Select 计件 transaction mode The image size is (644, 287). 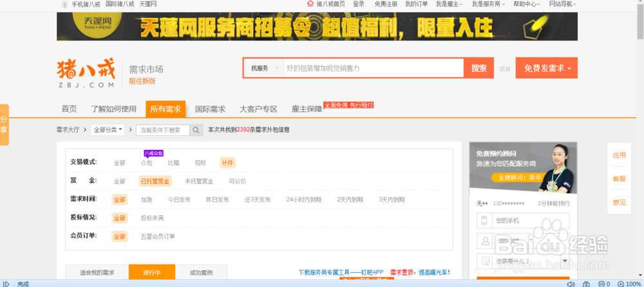[227, 163]
